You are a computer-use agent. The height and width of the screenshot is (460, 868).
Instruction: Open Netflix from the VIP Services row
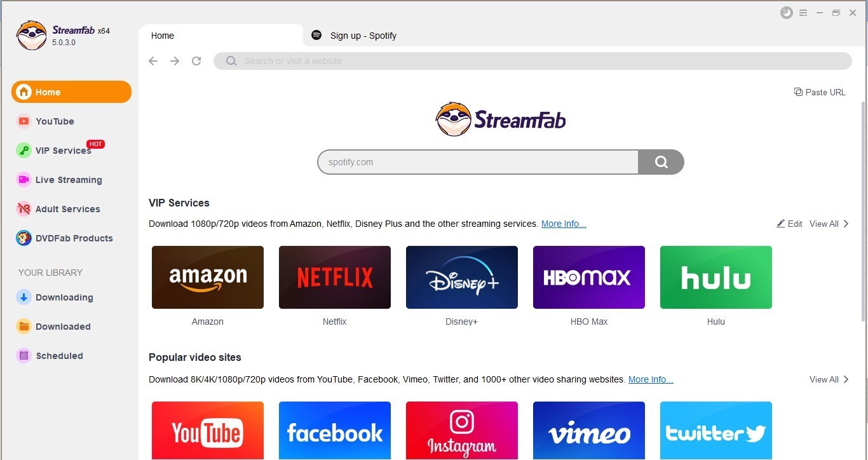coord(334,277)
